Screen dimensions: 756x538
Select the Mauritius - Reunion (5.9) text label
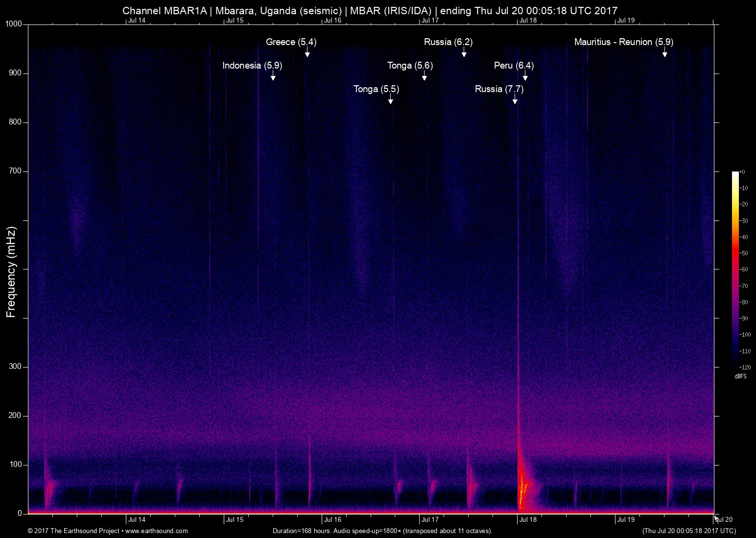[x=623, y=42]
